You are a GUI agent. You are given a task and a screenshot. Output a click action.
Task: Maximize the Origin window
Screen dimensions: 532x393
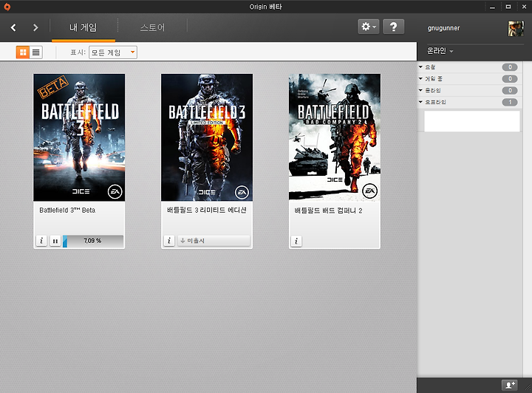(x=508, y=7)
